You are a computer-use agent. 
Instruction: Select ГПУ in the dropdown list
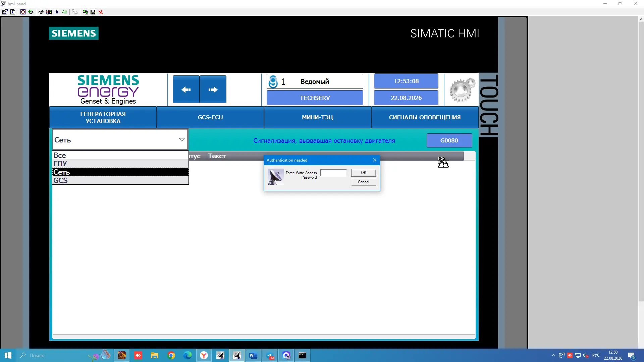(x=120, y=164)
